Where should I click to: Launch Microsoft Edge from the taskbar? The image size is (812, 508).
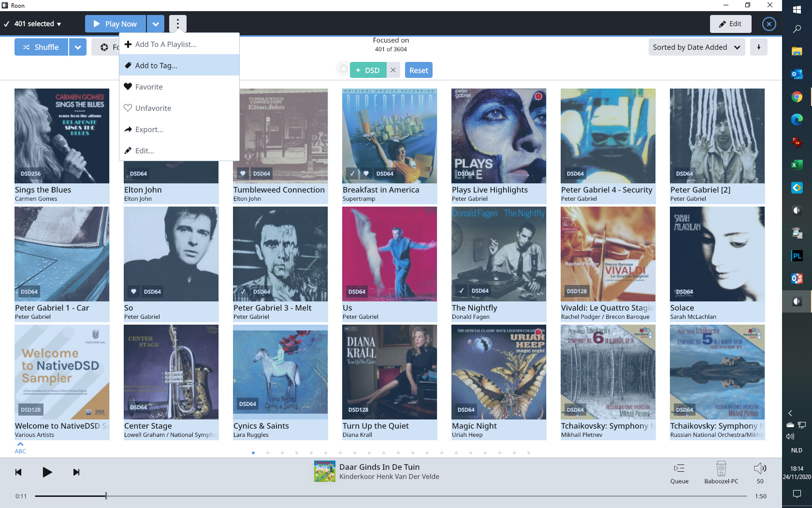coord(797,120)
